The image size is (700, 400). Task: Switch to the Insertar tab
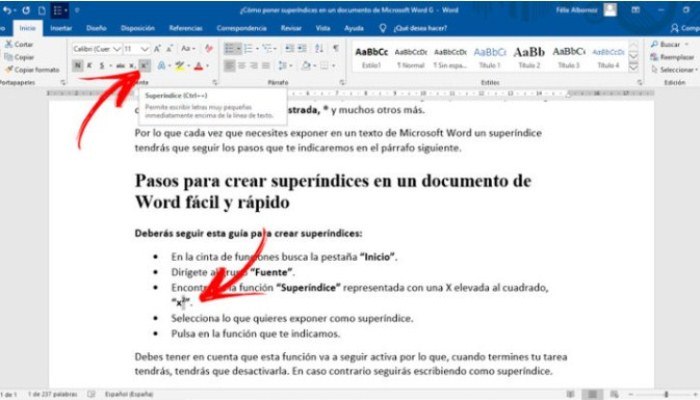61,28
